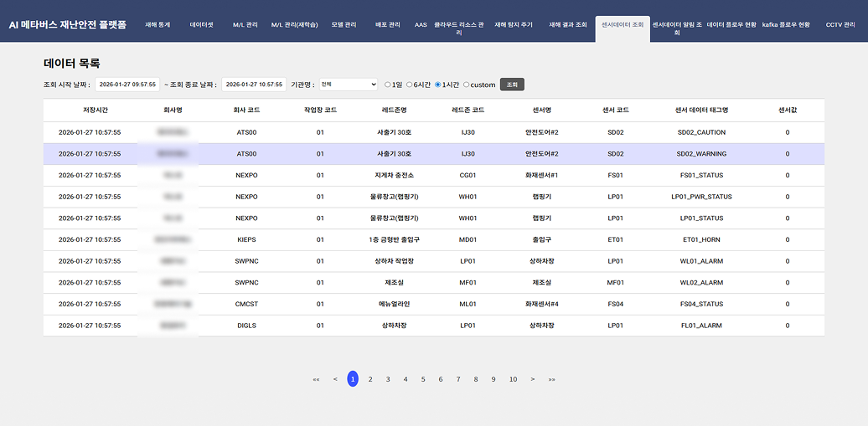Expand the 기관명 dropdown
Screen dimensions: 868x426
coord(349,84)
